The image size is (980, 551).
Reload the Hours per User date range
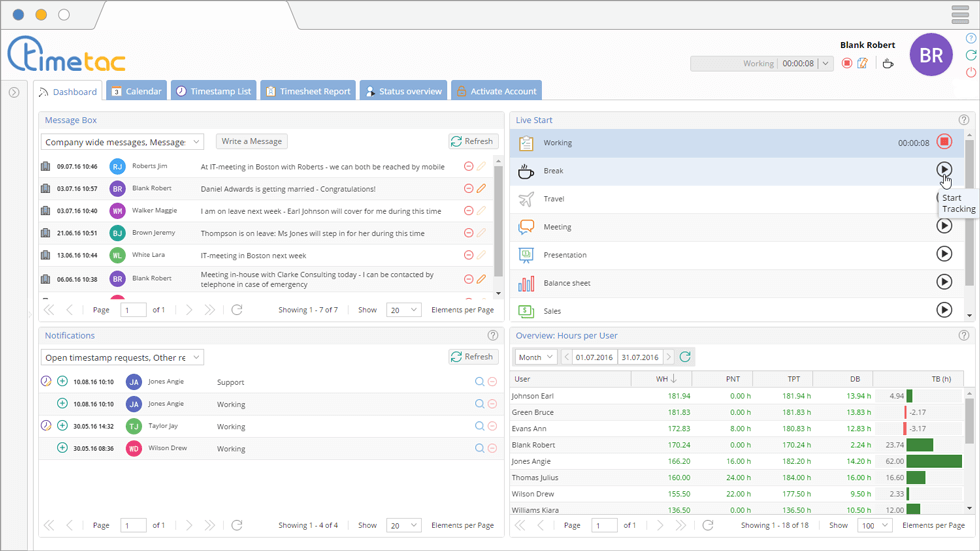coord(685,357)
